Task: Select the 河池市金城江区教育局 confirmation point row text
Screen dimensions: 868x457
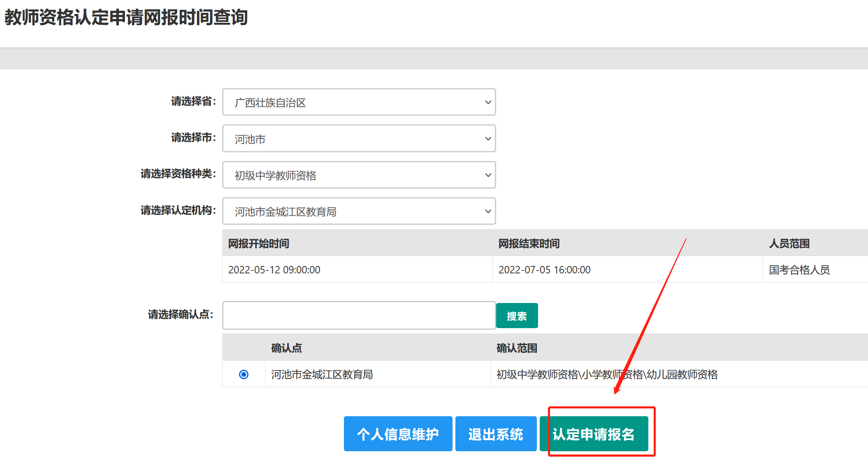Action: click(x=322, y=374)
